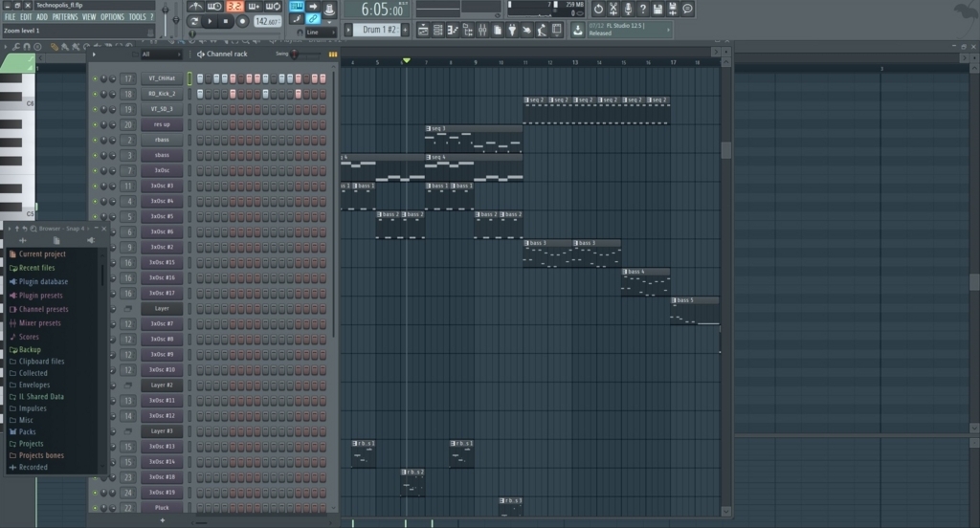This screenshot has height=528, width=980.
Task: Toggle the link/multilink to controllers icon
Action: coord(313,19)
